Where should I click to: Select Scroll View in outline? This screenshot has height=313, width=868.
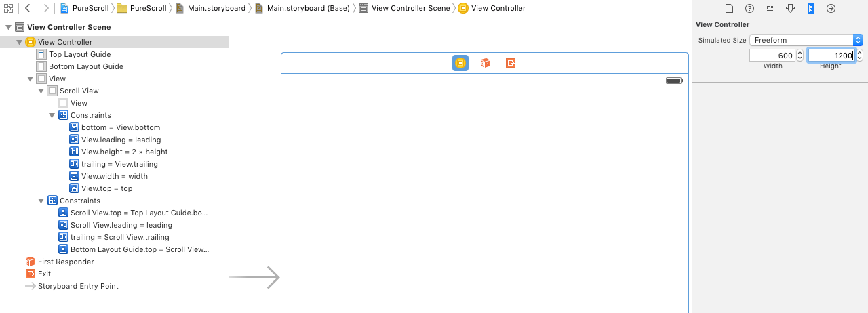pos(114,91)
